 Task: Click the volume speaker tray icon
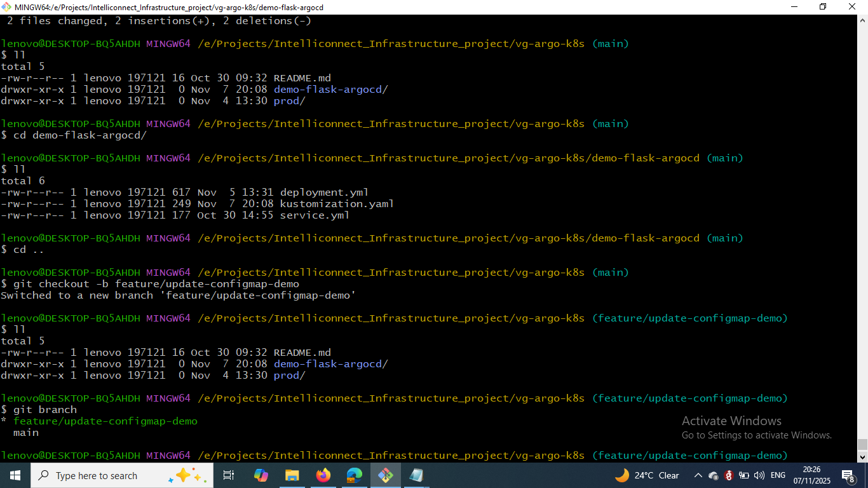tap(759, 475)
